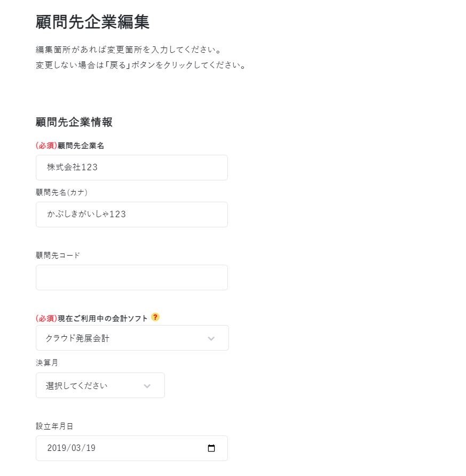Select the day 19 in the date field
Image resolution: width=466 pixels, height=476 pixels.
[x=90, y=448]
